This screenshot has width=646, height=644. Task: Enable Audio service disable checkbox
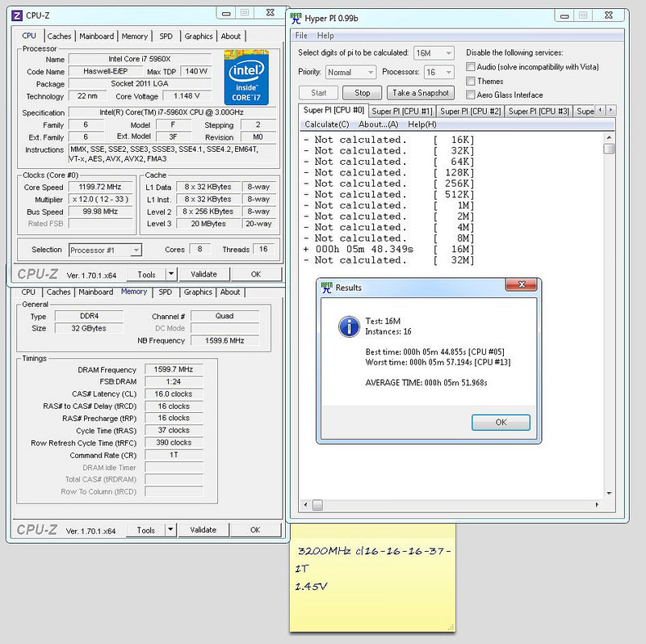pyautogui.click(x=471, y=67)
